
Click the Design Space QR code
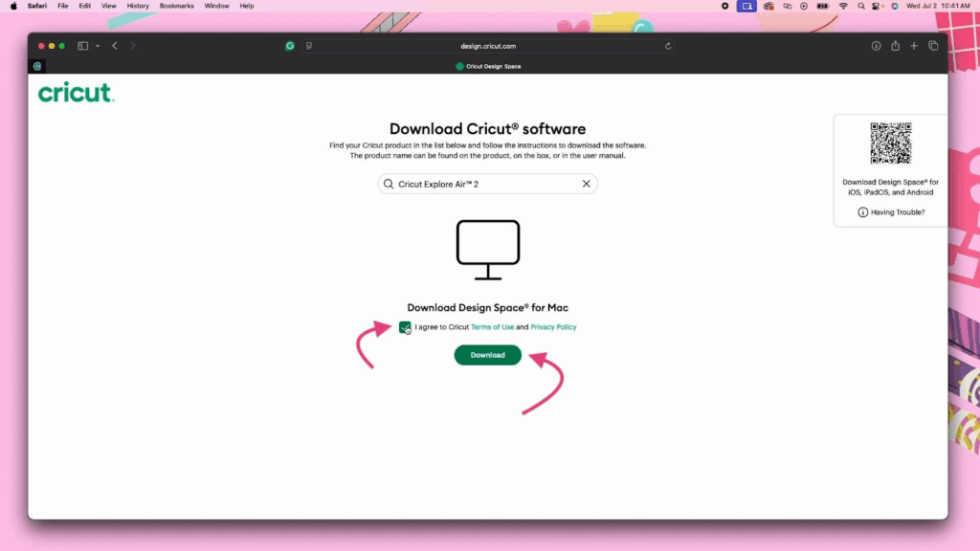point(891,143)
